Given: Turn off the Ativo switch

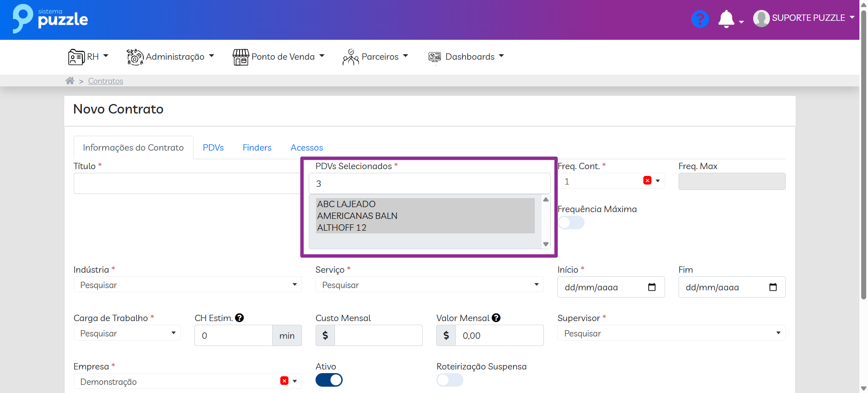Looking at the screenshot, I should (329, 380).
